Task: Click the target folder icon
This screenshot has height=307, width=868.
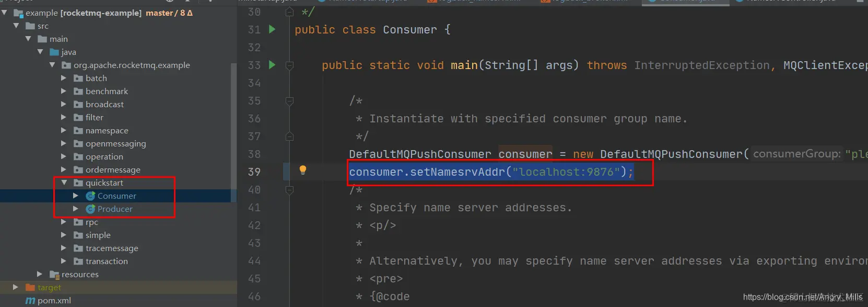Action: tap(30, 287)
